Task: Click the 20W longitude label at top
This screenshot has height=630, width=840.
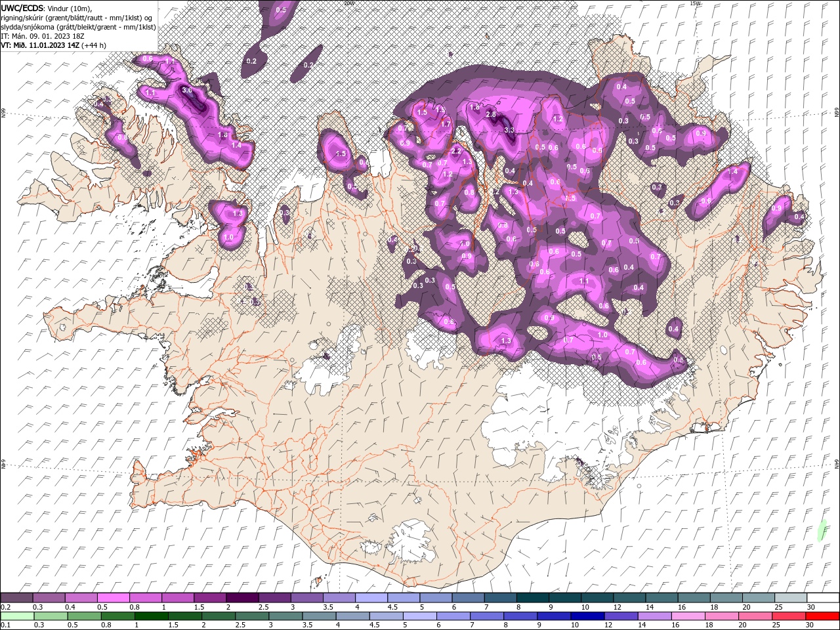Action: pyautogui.click(x=349, y=3)
